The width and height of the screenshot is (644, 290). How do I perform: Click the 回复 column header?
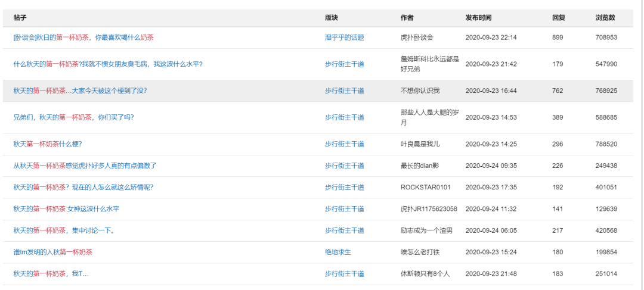(x=558, y=18)
